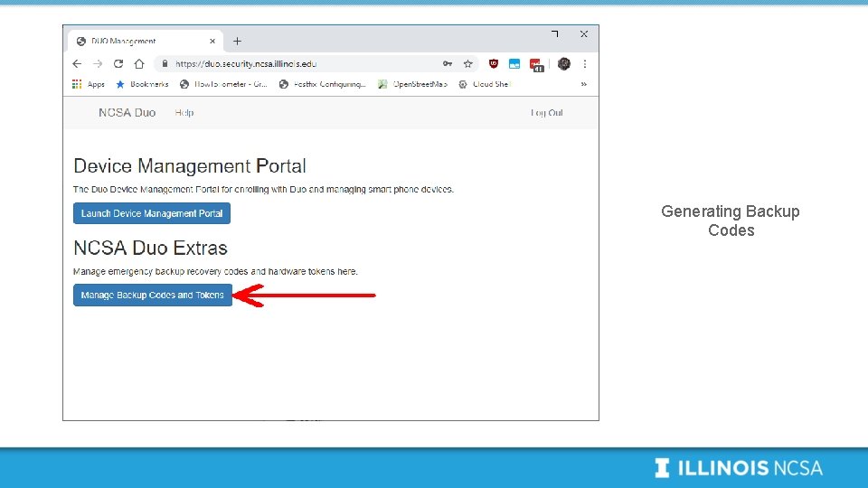Show more bookmarks with the double chevron
This screenshot has width=868, height=488.
pyautogui.click(x=583, y=84)
